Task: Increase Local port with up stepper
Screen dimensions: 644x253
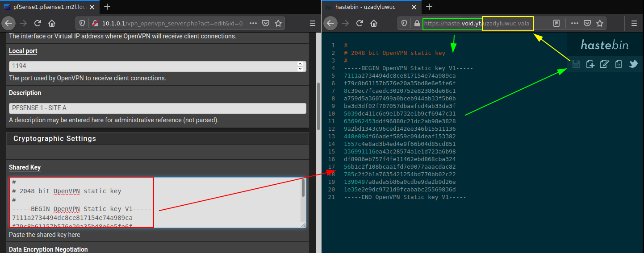Action: (301, 64)
